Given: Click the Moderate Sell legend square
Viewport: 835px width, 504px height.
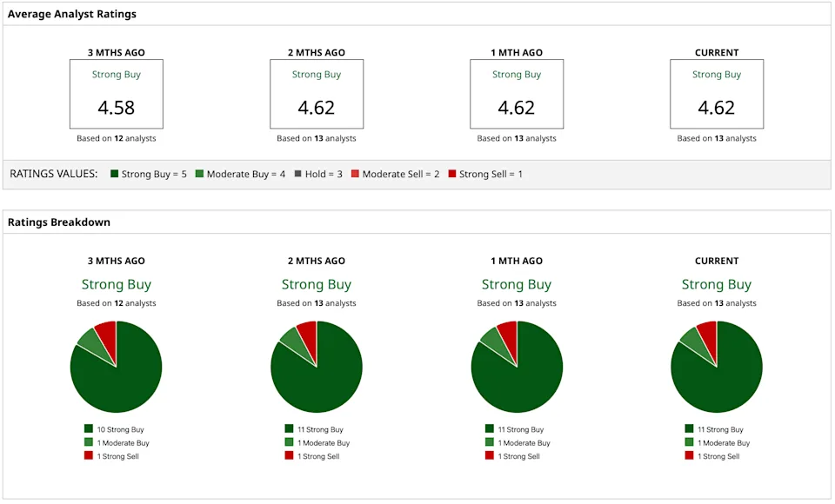Looking at the screenshot, I should [355, 174].
